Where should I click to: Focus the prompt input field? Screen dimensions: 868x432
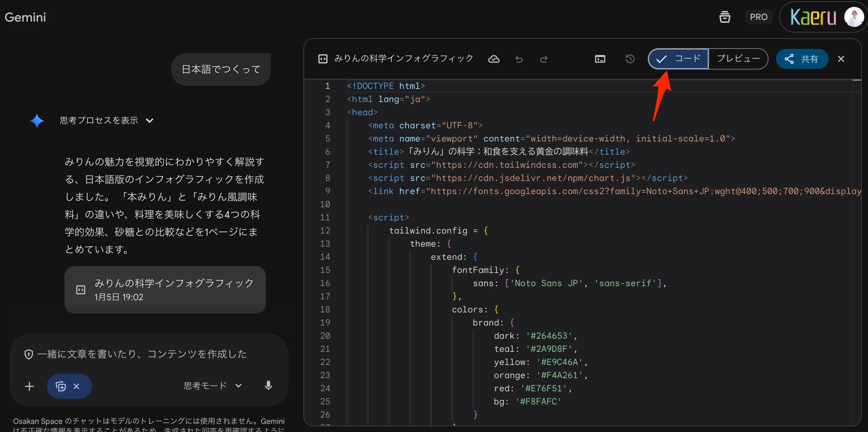pos(142,354)
